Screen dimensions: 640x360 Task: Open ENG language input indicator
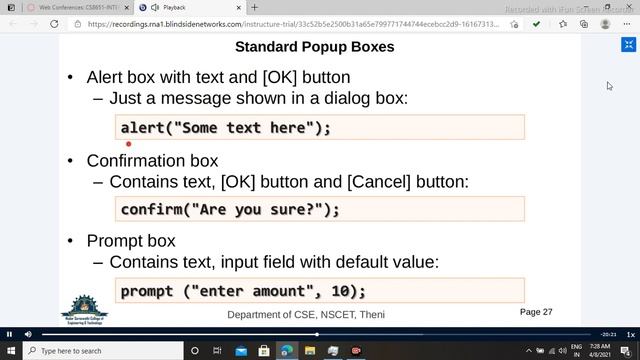click(x=576, y=351)
